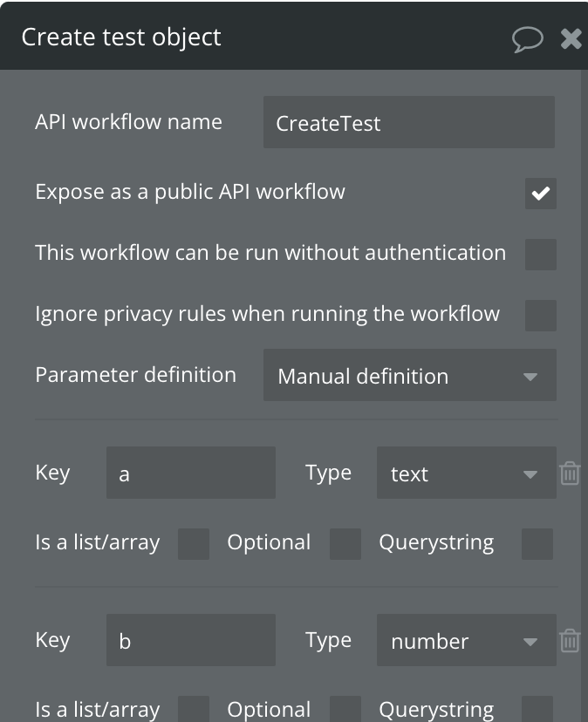Select the Key field containing "a"
588x722 pixels.
pos(190,472)
